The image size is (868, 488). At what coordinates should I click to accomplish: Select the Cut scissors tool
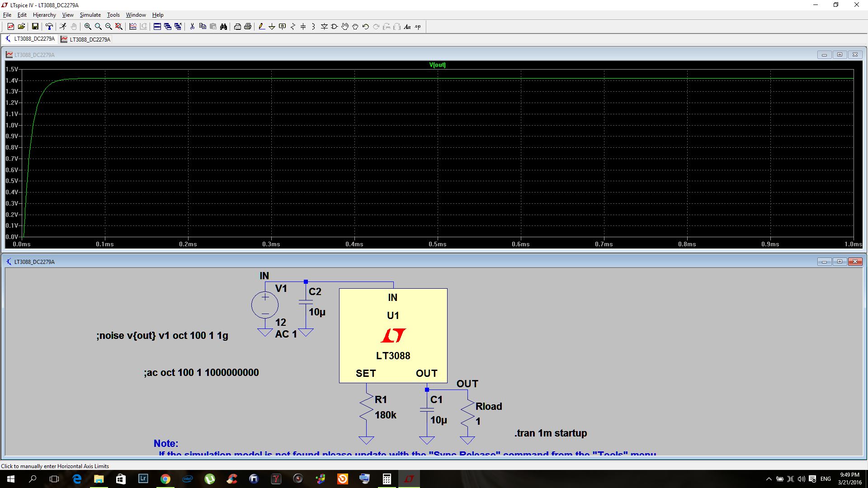click(x=192, y=27)
